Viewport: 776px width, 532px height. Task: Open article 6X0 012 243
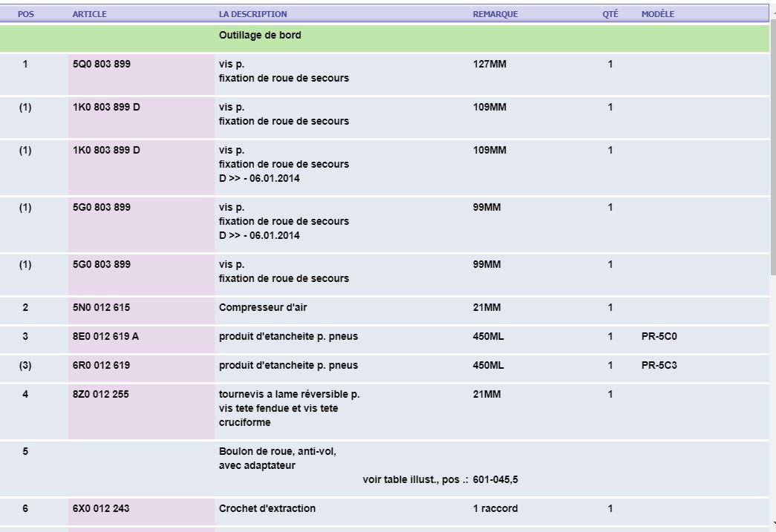click(x=100, y=508)
